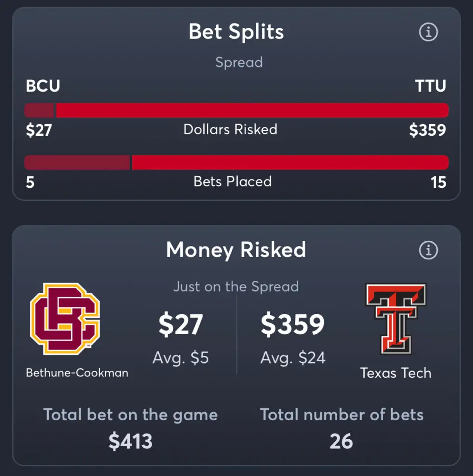Click the Texas Tech team name
Viewport: 473px width, 476px height.
click(396, 373)
